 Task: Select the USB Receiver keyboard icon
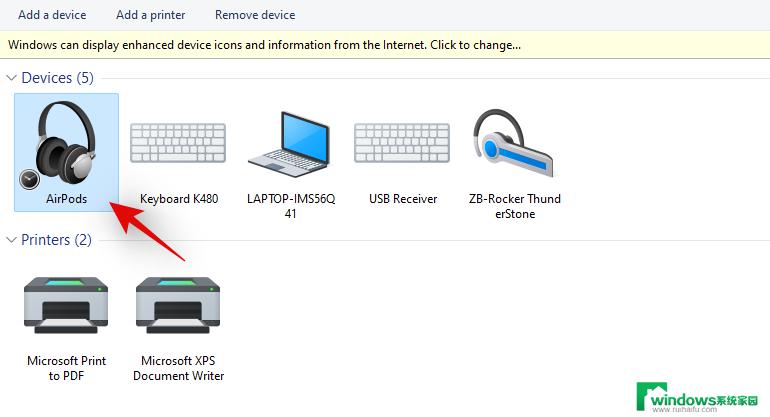click(402, 143)
